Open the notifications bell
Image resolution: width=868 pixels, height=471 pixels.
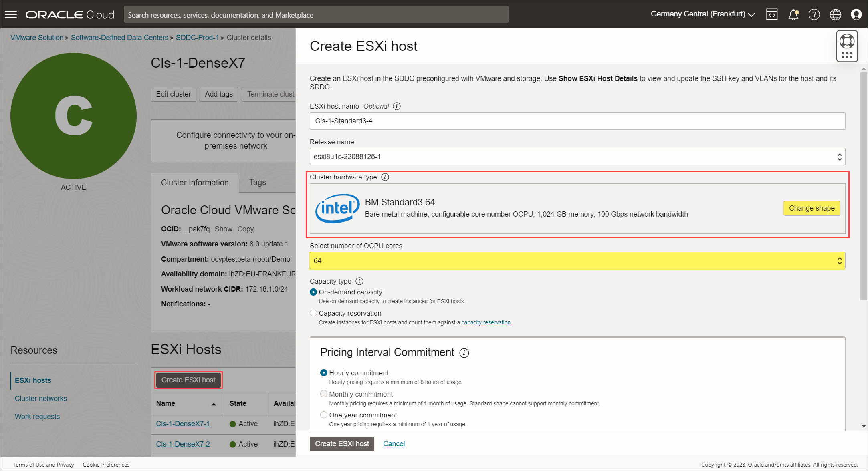(793, 14)
